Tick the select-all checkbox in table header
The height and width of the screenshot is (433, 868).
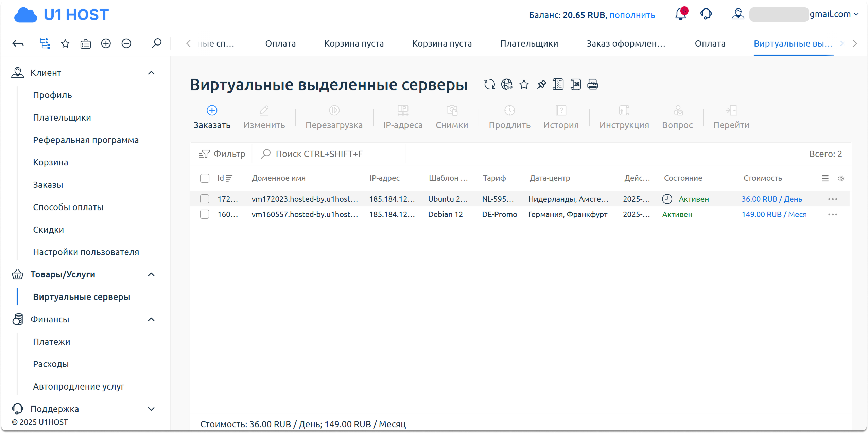click(x=205, y=178)
